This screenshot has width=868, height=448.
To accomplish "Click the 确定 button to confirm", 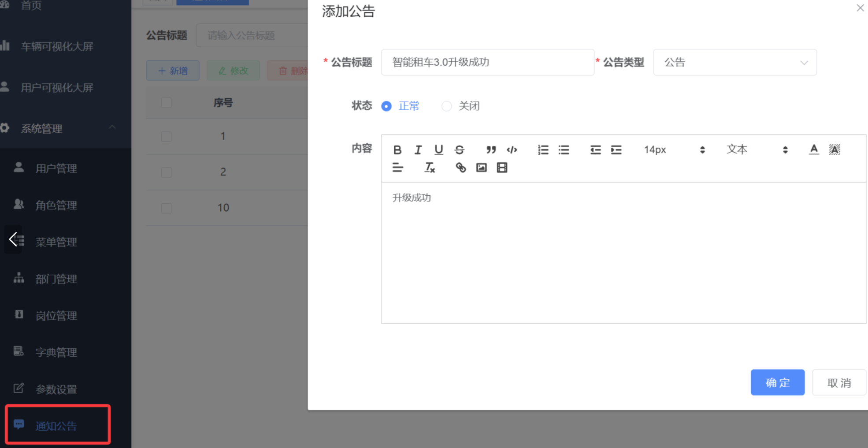I will 777,382.
